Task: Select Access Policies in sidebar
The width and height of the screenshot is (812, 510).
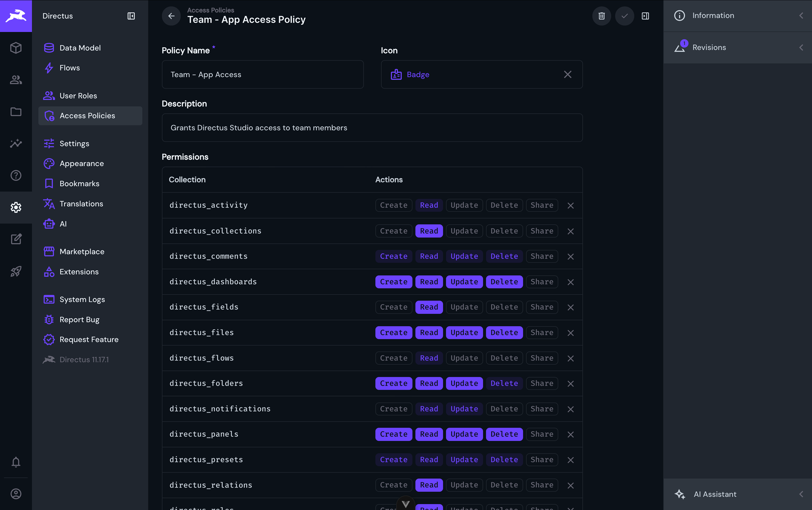Action: [90, 116]
